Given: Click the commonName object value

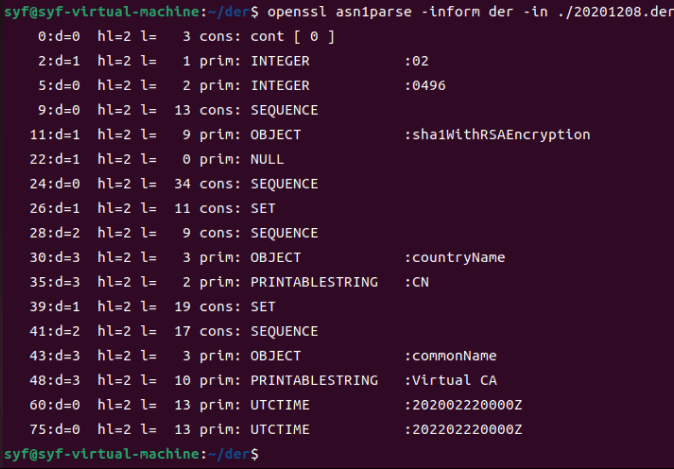Looking at the screenshot, I should [x=454, y=356].
